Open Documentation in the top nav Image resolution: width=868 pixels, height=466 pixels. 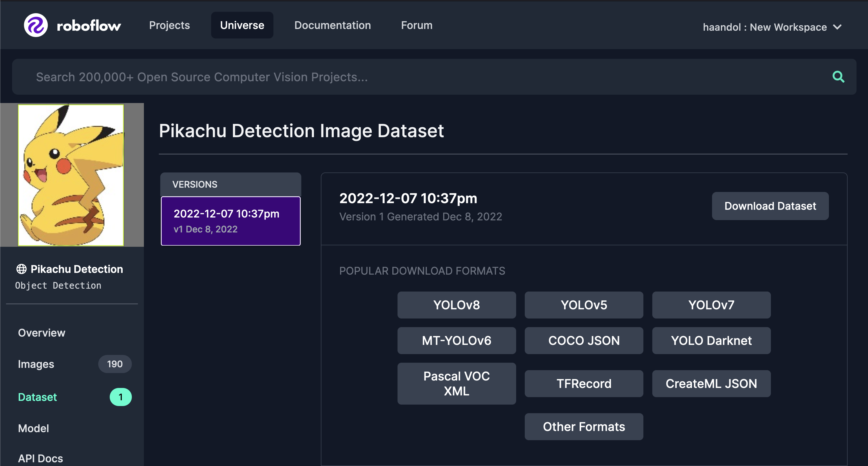(333, 25)
